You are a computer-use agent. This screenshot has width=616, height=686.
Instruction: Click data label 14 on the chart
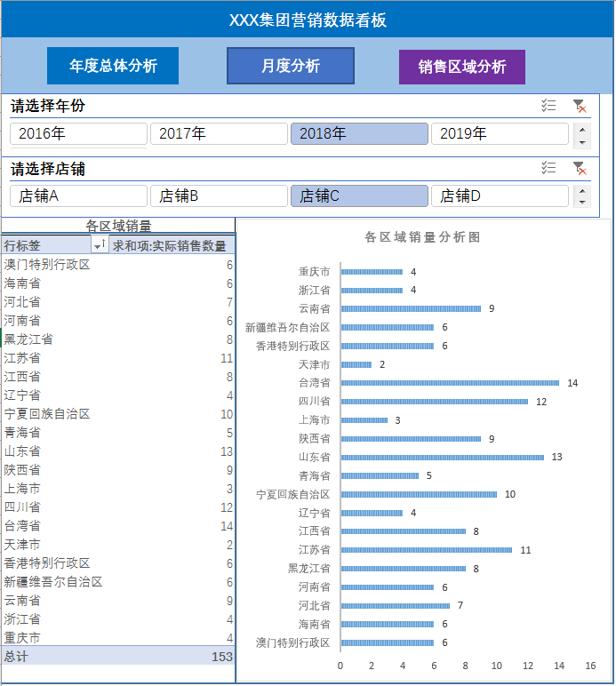pyautogui.click(x=572, y=383)
